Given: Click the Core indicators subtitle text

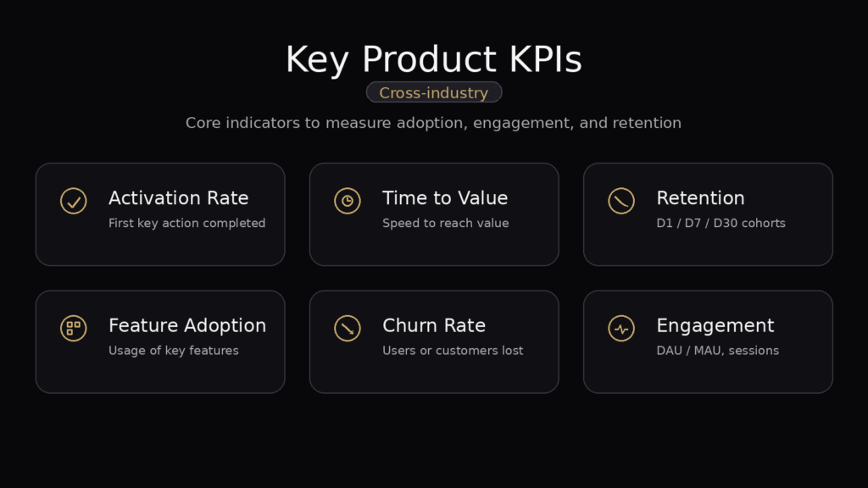Looking at the screenshot, I should [x=433, y=123].
